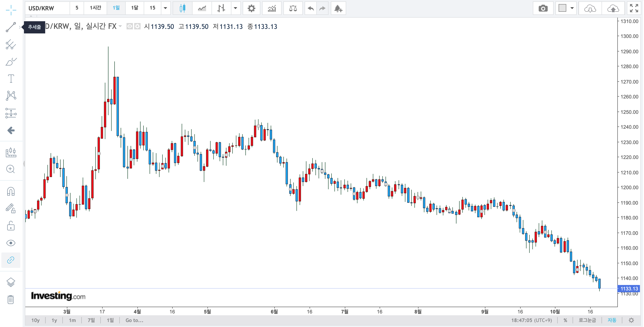Click the 1133.13 current price label
644x327 pixels.
pos(629,289)
